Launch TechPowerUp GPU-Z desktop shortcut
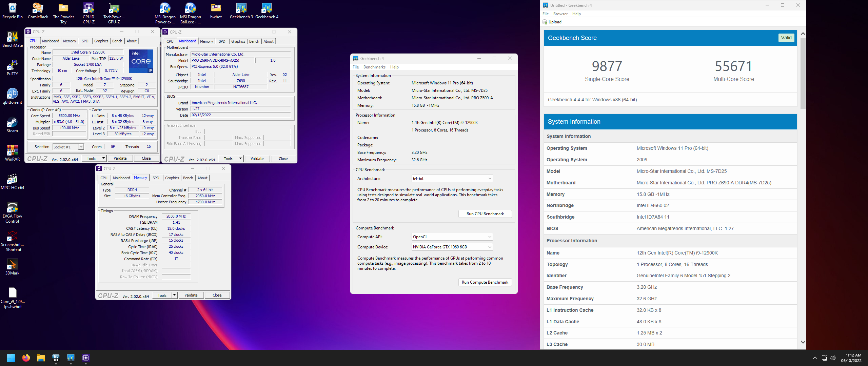 (x=114, y=13)
